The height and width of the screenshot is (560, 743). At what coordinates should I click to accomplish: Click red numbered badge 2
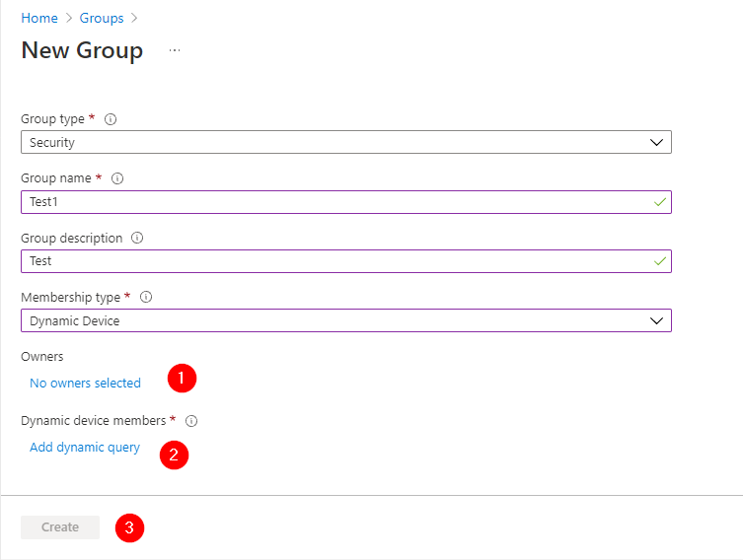pyautogui.click(x=174, y=455)
